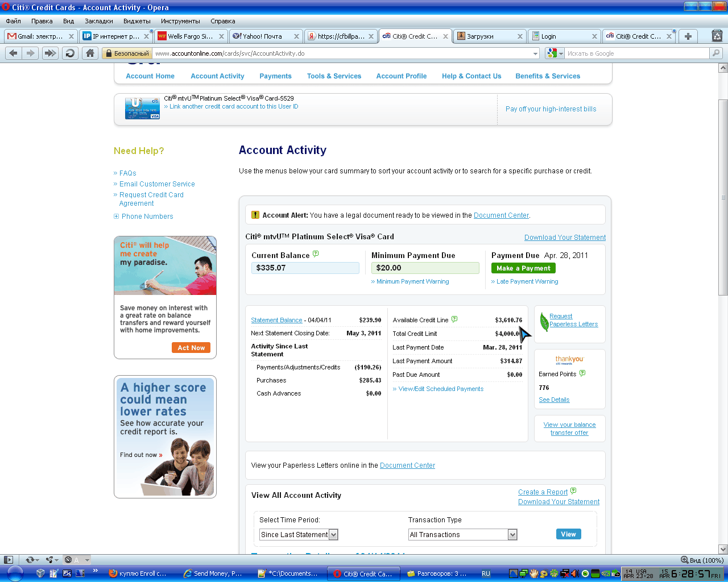Click the Fast Forward double-arrow button
The width and height of the screenshot is (728, 582).
(x=51, y=53)
